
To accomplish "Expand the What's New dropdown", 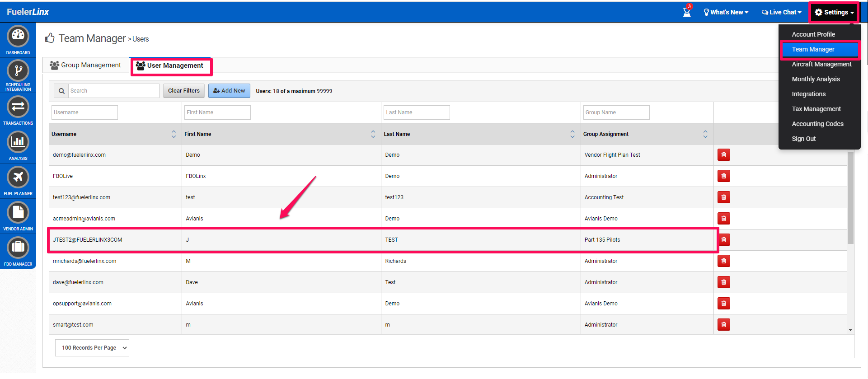I will pyautogui.click(x=726, y=12).
